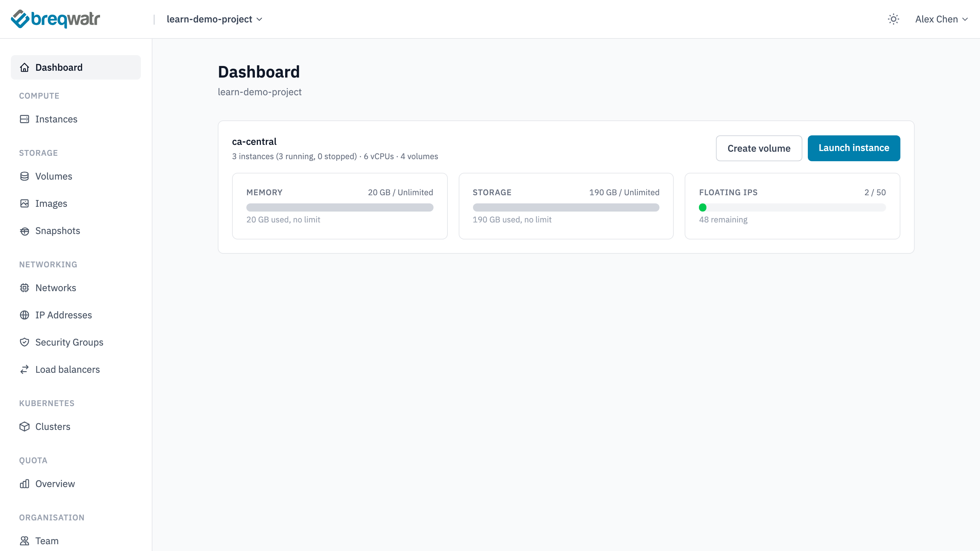
Task: Click the Memory usage progress bar
Action: click(340, 207)
